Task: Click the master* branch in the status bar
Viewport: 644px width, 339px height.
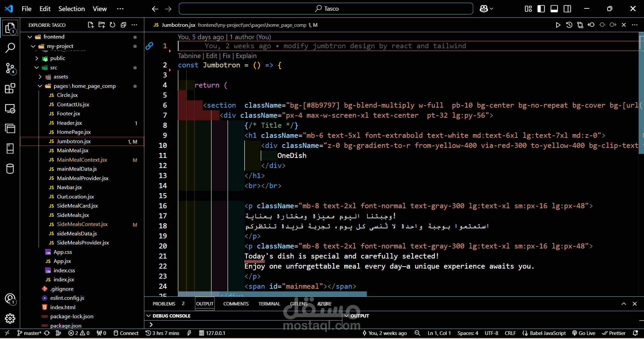Action: point(29,333)
